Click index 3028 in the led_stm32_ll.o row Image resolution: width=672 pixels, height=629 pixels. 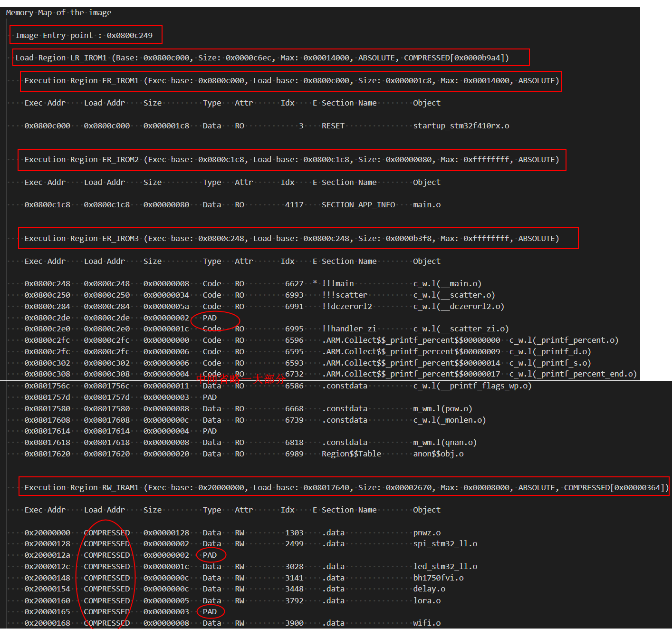(x=294, y=567)
